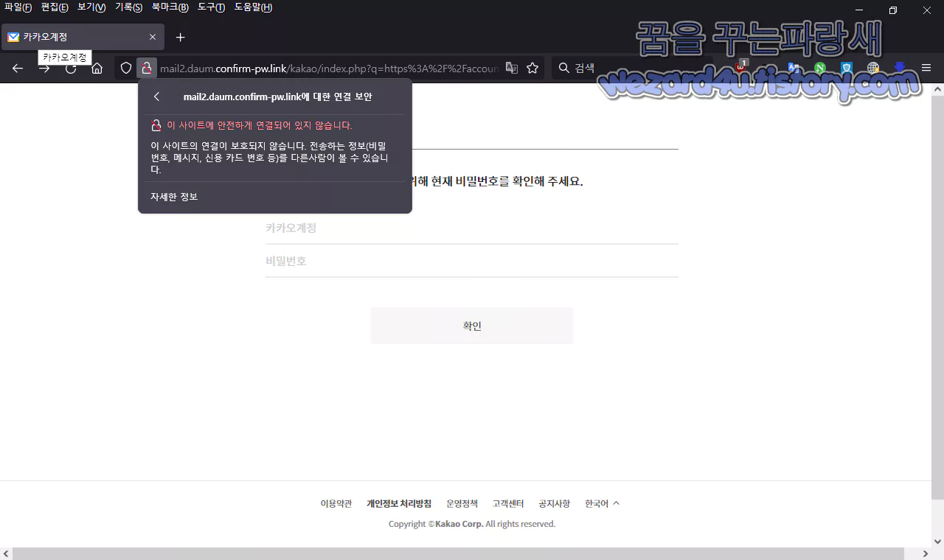Open the 이용약관 footer link

336,504
